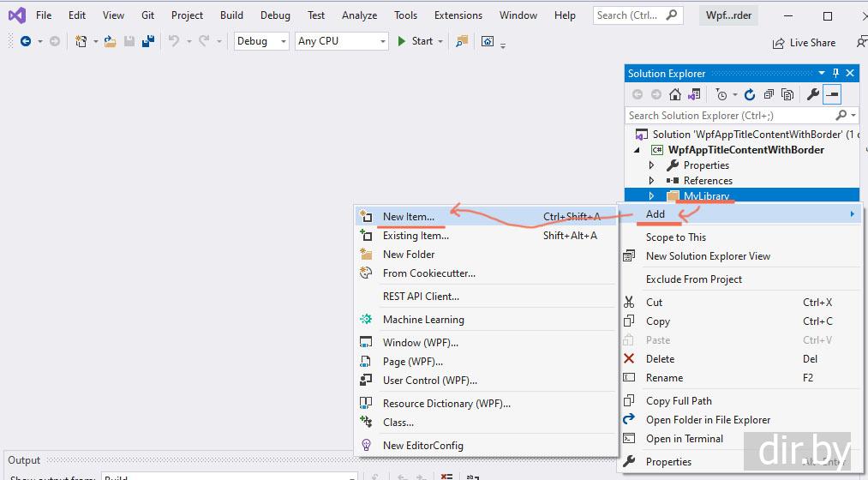Image resolution: width=868 pixels, height=480 pixels.
Task: Click the Live Share button
Action: pos(804,43)
